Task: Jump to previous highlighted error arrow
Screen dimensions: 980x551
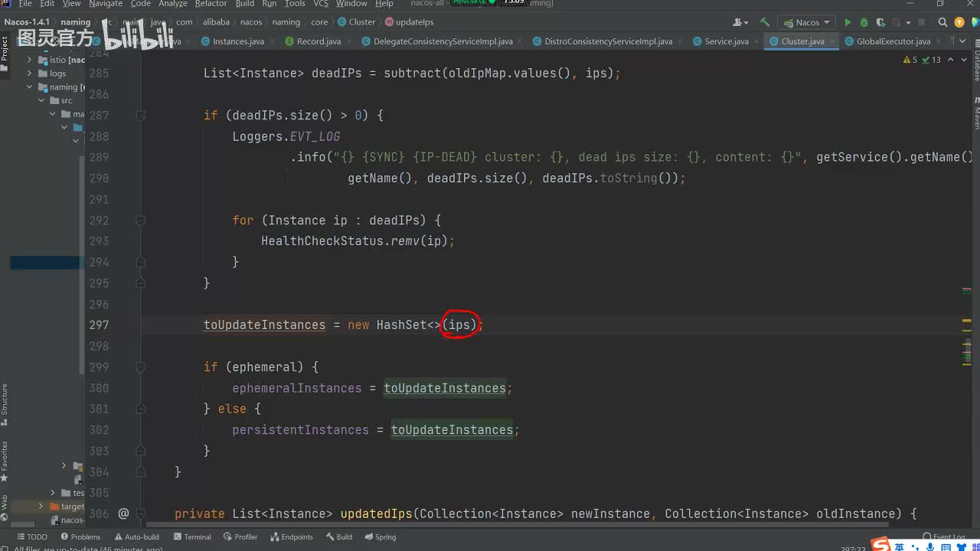Action: [x=951, y=60]
